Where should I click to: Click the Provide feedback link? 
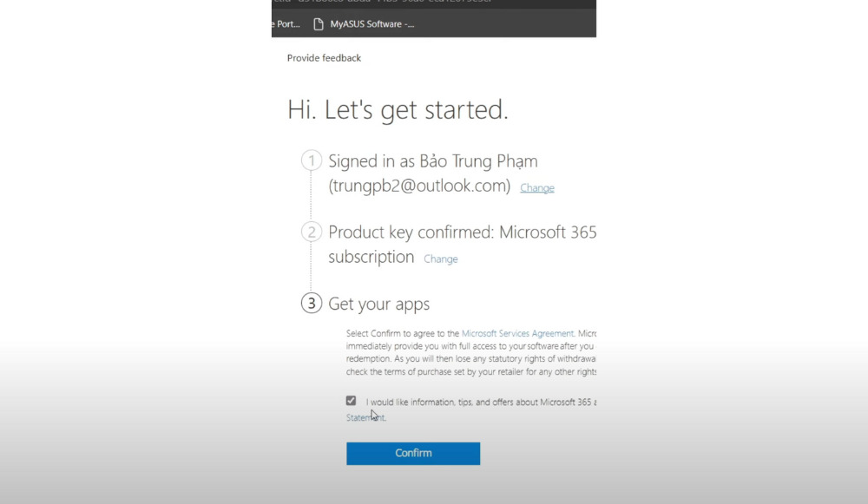tap(324, 58)
